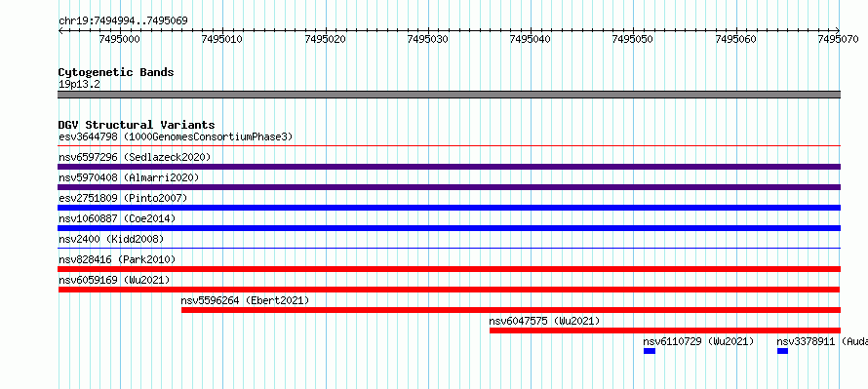The width and height of the screenshot is (868, 389).
Task: Click ruler position 7495050
Action: 633,39
